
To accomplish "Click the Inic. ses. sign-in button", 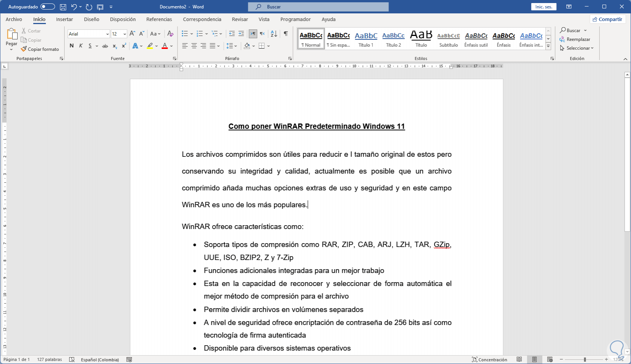I will pos(543,7).
